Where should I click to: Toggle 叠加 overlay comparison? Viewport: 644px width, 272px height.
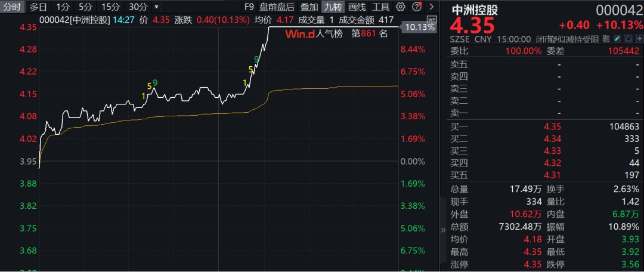[x=309, y=7]
